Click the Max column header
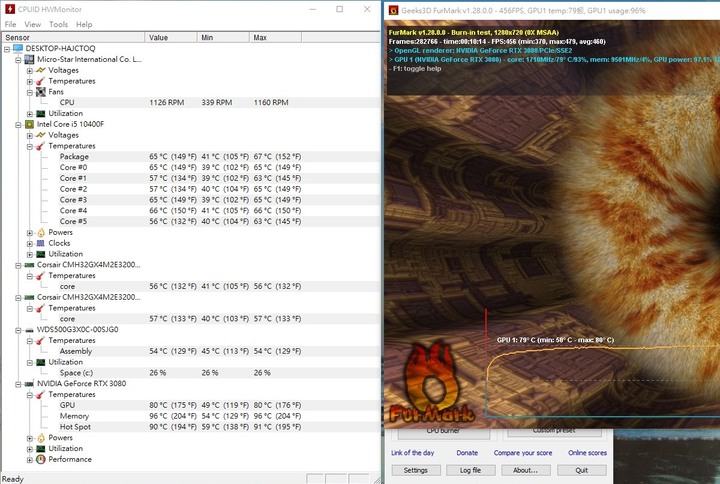Image resolution: width=720 pixels, height=484 pixels. click(276, 38)
